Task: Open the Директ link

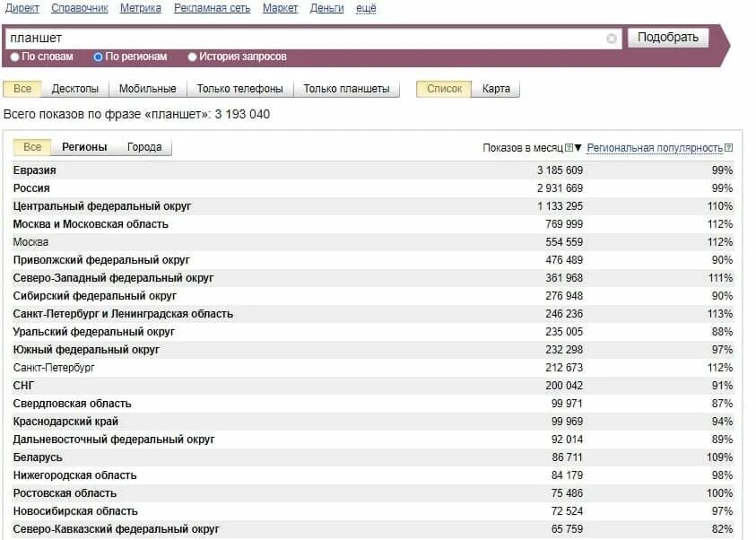Action: (x=22, y=8)
